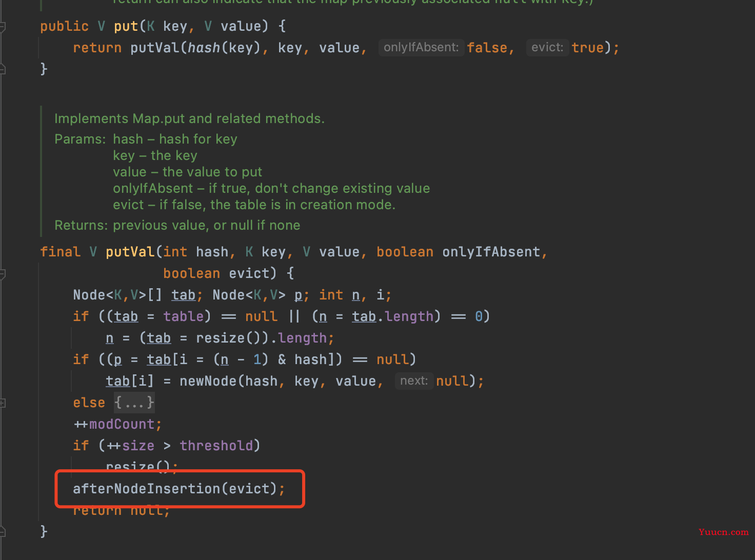
Task: Click the "boolean evict" parameter in putVal signature
Action: pyautogui.click(x=216, y=273)
